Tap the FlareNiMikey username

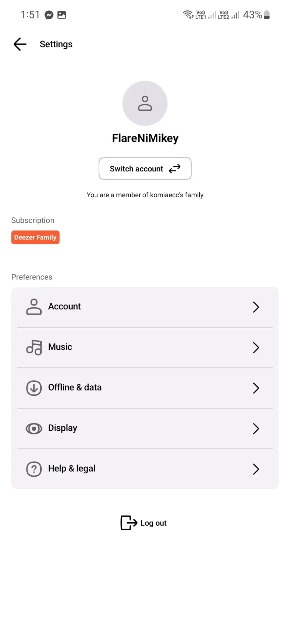click(x=145, y=138)
